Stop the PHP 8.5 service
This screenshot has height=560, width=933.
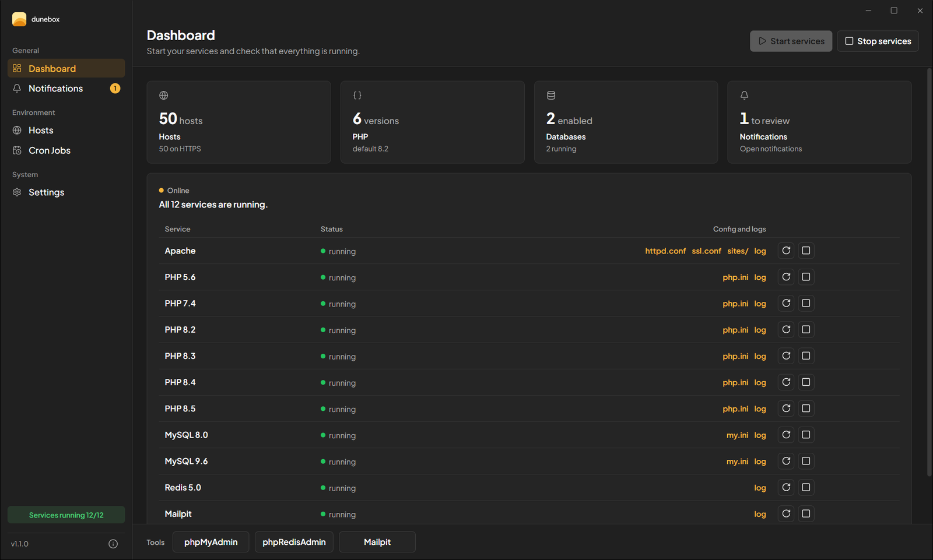(806, 408)
